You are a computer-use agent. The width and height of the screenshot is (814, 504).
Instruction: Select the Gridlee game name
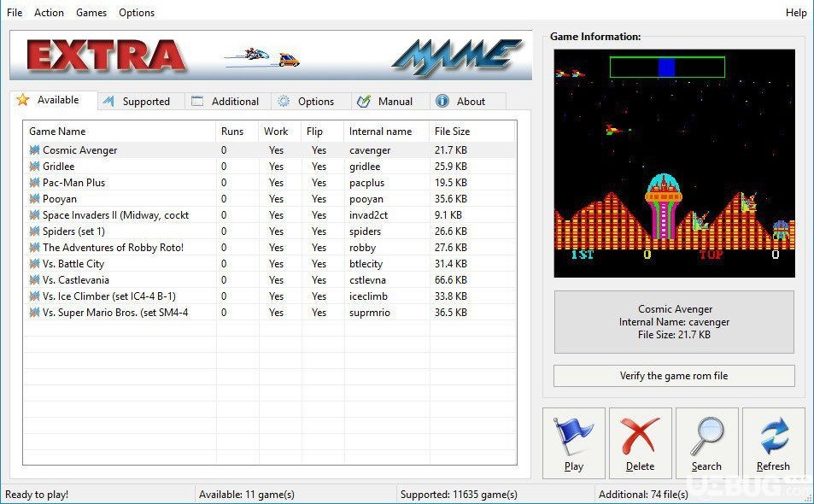point(59,166)
